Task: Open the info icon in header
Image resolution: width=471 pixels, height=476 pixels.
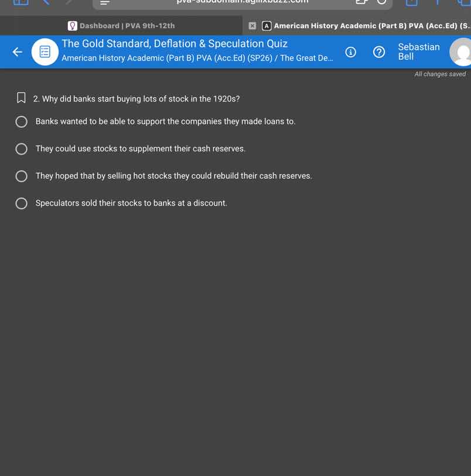Action: [x=350, y=52]
